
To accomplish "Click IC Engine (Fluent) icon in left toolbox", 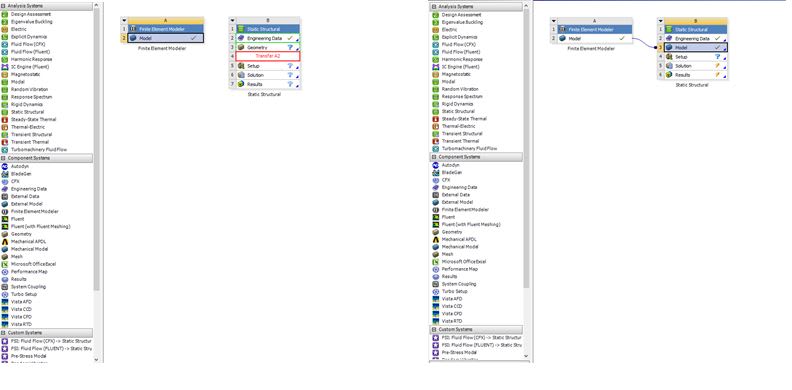I will click(5, 67).
